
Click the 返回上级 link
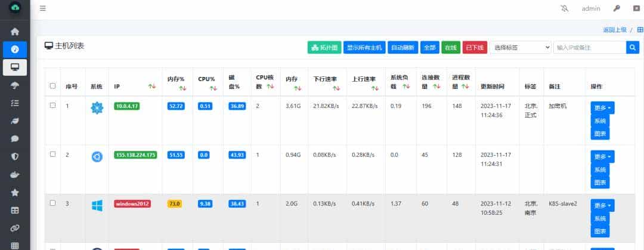pyautogui.click(x=614, y=30)
